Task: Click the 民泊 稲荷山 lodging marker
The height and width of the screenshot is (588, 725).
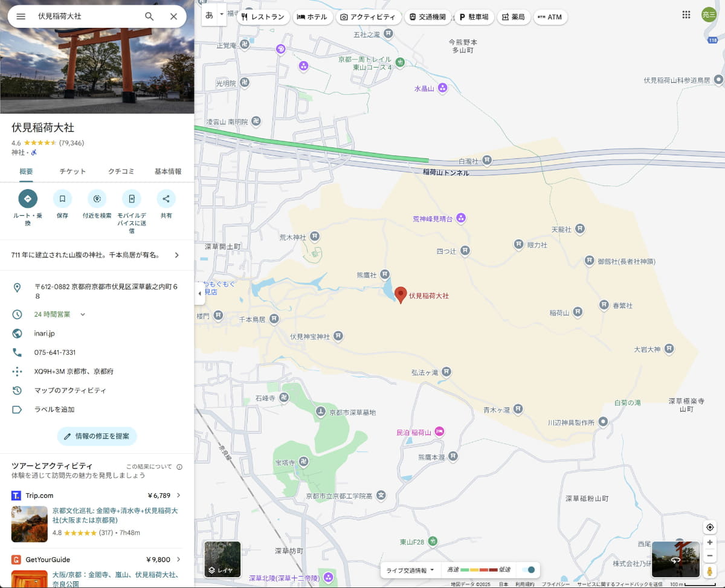Action: [x=439, y=432]
